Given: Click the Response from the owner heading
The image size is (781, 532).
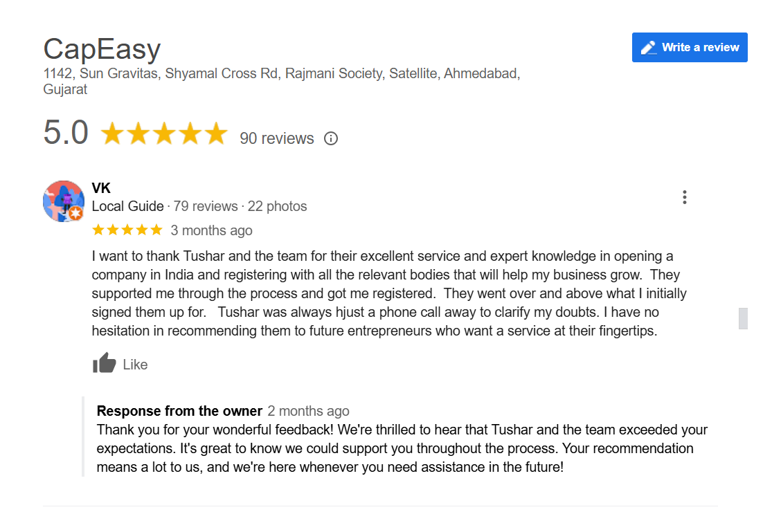Looking at the screenshot, I should [179, 411].
